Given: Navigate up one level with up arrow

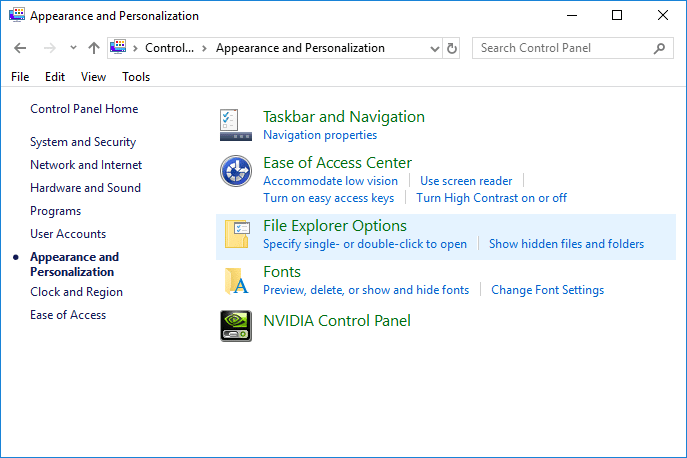Looking at the screenshot, I should (x=93, y=48).
